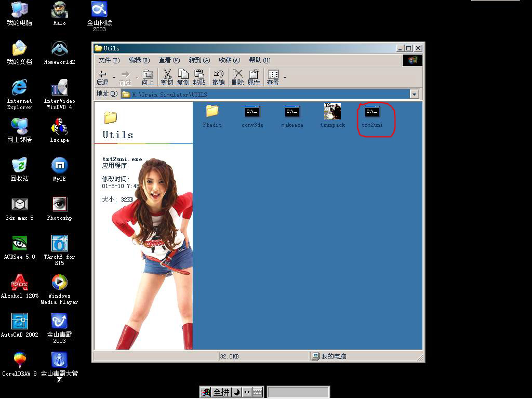Toggle half/full-width moon icon in IME bar

click(236, 392)
